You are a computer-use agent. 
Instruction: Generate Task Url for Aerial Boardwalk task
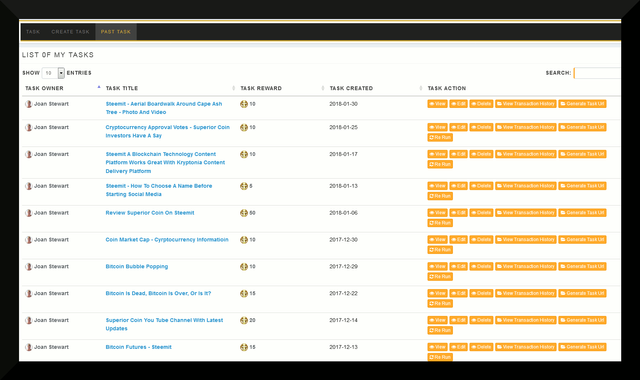(582, 104)
